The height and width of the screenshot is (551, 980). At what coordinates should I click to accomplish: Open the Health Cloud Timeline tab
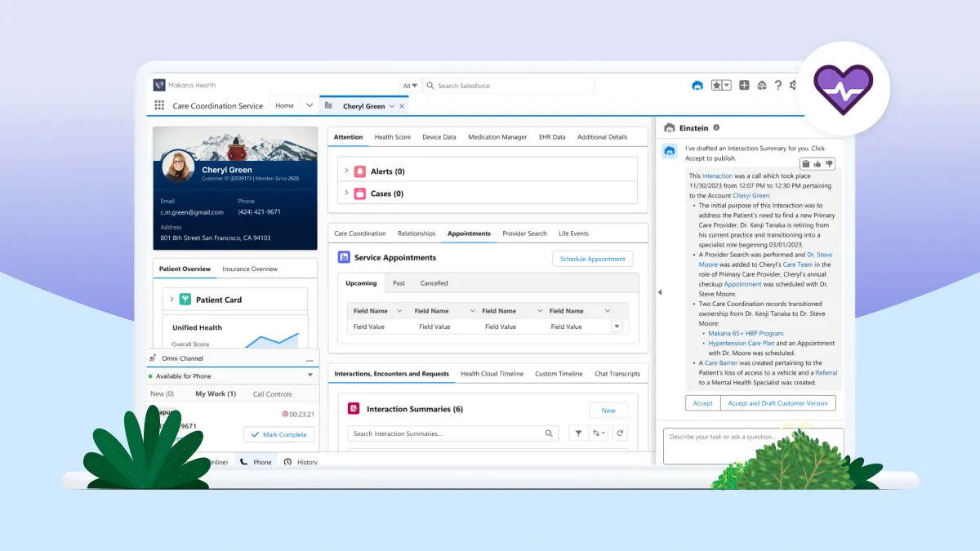click(x=492, y=374)
